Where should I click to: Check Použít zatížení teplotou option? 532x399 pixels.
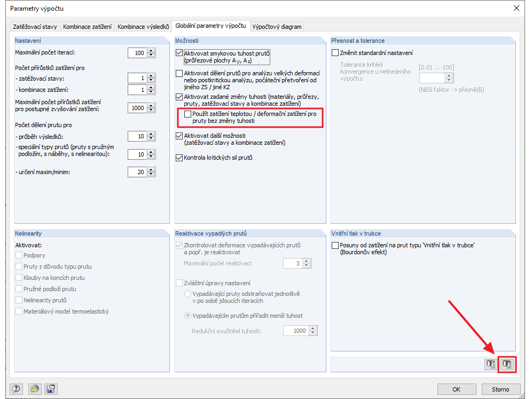(187, 114)
